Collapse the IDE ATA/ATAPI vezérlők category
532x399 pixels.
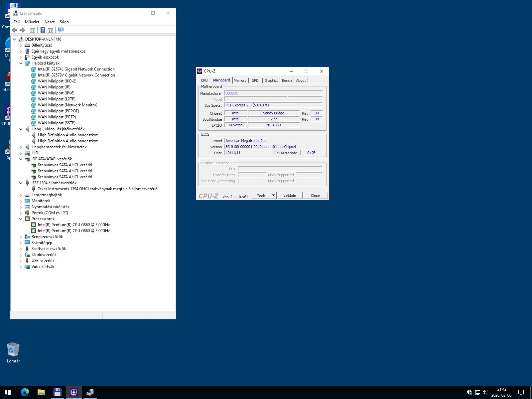tap(21, 159)
